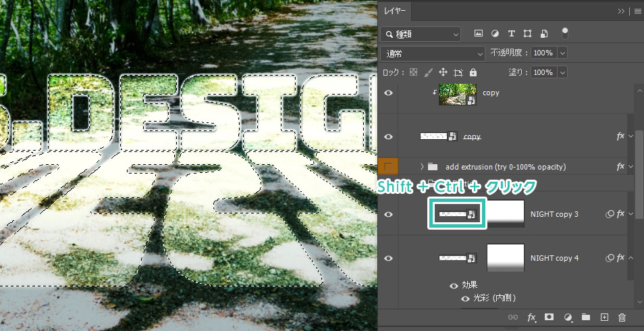Delete layer using trash icon
Viewport: 644px width, 331px height.
(x=622, y=317)
